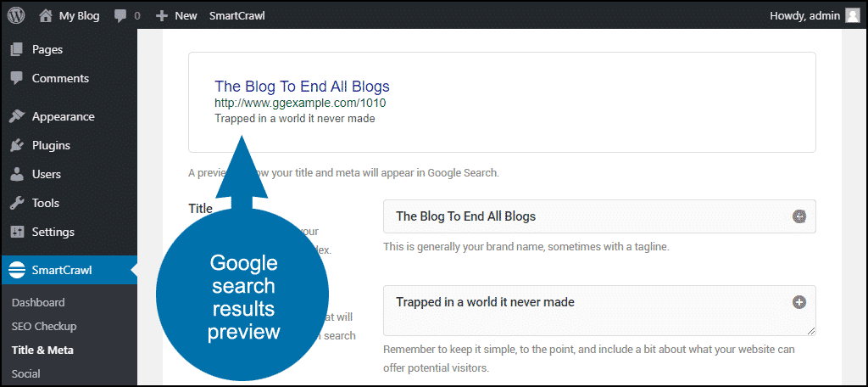
Task: Open the comments bubble in admin bar
Action: click(121, 15)
